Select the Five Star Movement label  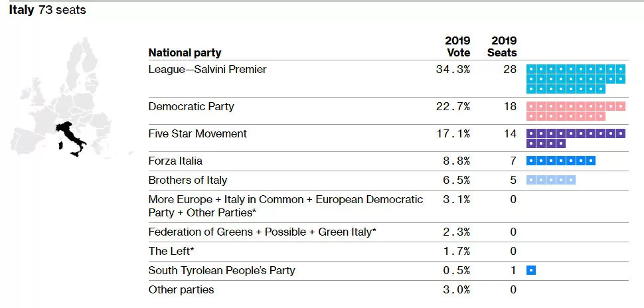tap(198, 134)
